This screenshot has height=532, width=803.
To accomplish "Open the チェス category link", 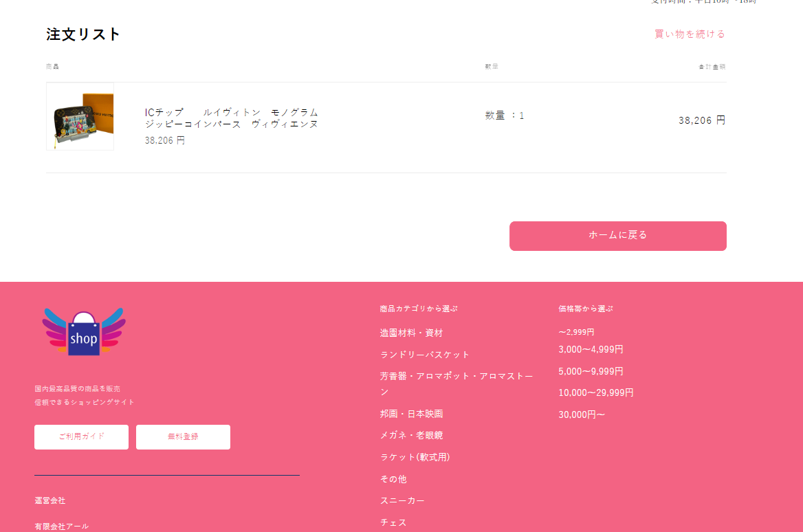I will [x=393, y=522].
